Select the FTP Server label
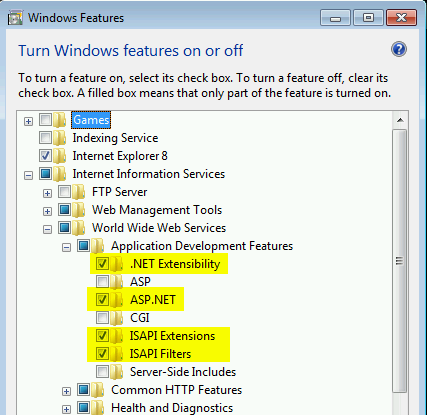This screenshot has width=427, height=415. pyautogui.click(x=119, y=192)
